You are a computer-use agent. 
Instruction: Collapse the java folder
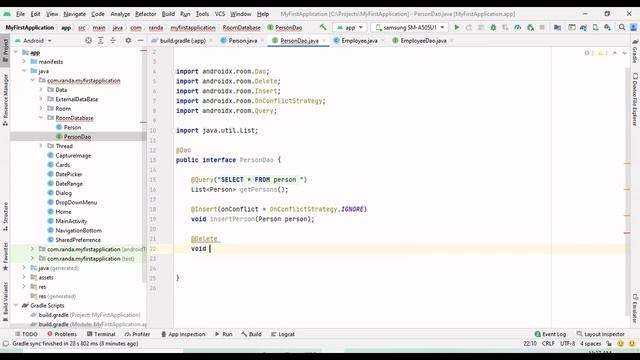(24, 71)
